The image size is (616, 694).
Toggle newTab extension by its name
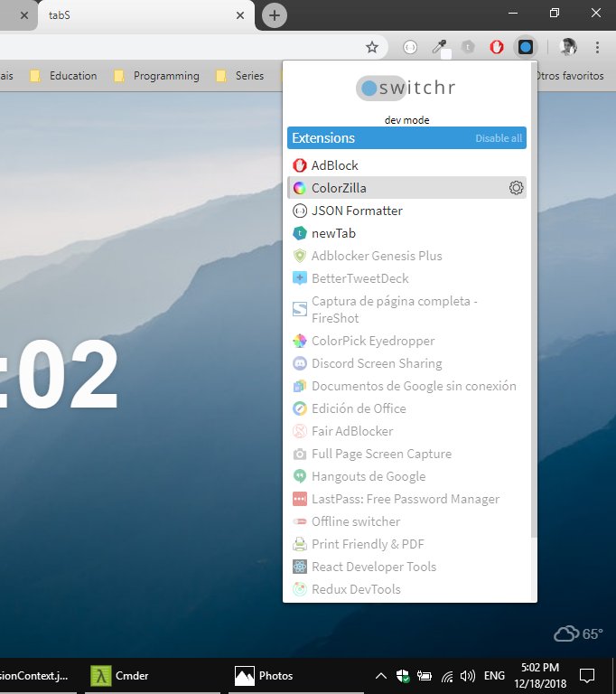333,233
